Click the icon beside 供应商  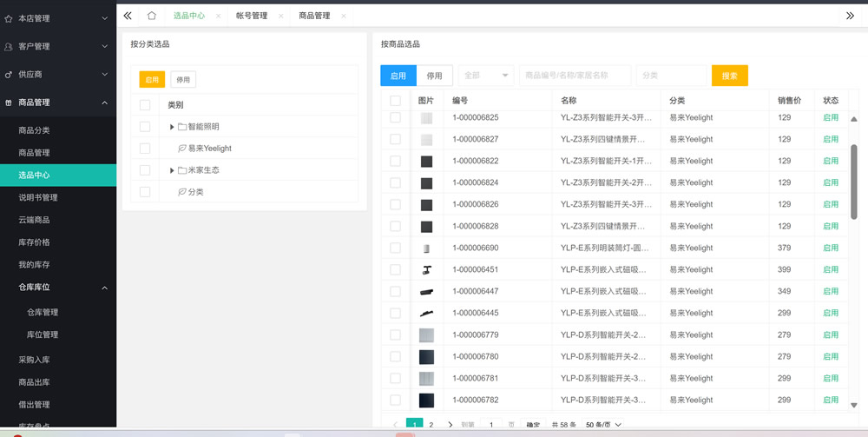pyautogui.click(x=9, y=75)
